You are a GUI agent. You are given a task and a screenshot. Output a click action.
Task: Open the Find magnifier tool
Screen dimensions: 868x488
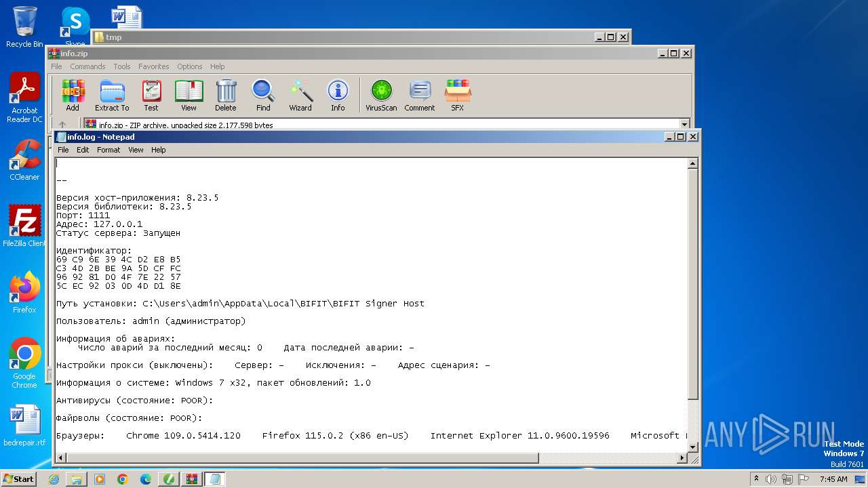[263, 96]
